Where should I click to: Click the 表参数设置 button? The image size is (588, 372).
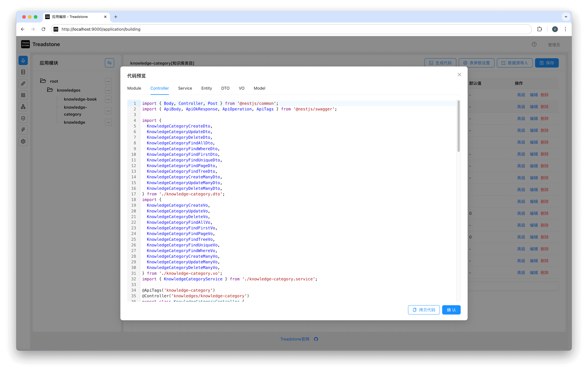[476, 63]
